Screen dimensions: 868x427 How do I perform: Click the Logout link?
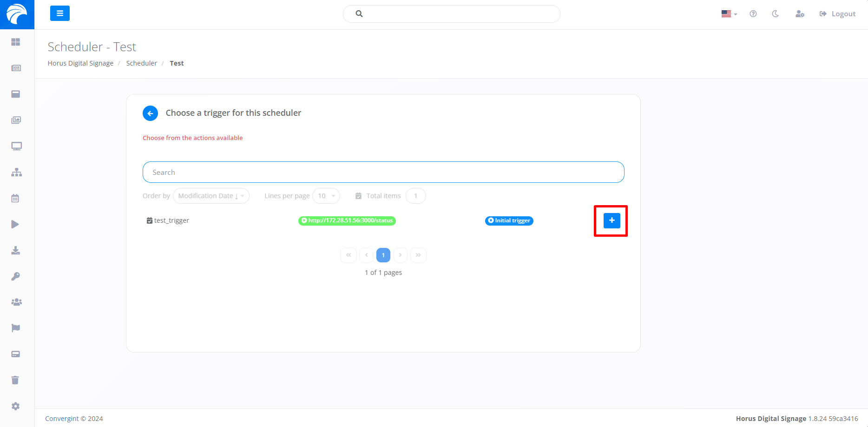point(837,14)
